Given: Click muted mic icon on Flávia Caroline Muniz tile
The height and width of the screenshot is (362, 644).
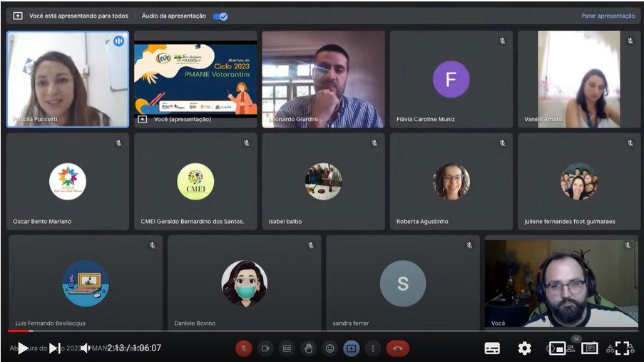Looking at the screenshot, I should 502,41.
